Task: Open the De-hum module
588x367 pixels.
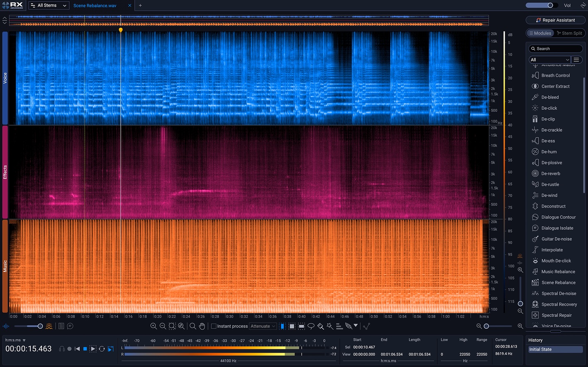Action: (549, 152)
